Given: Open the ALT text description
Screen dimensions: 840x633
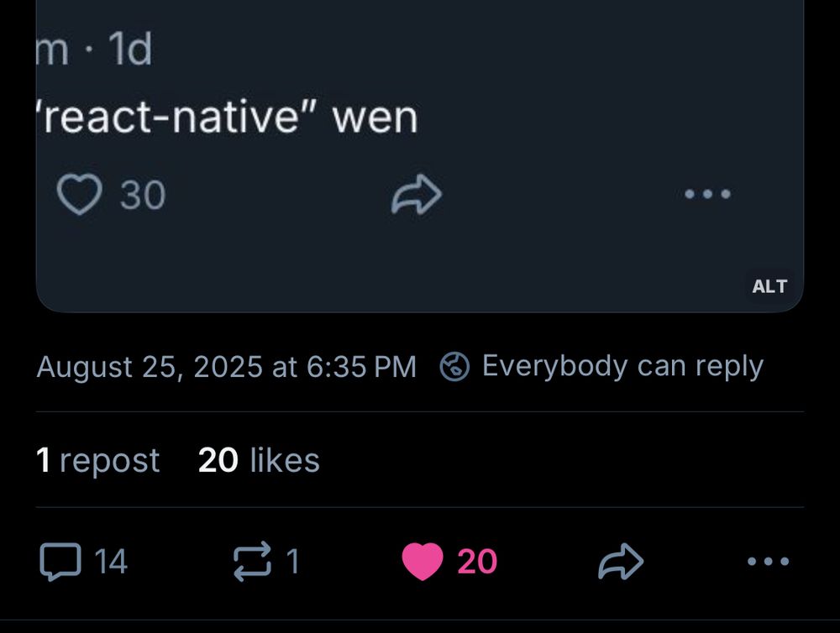Looking at the screenshot, I should [769, 286].
